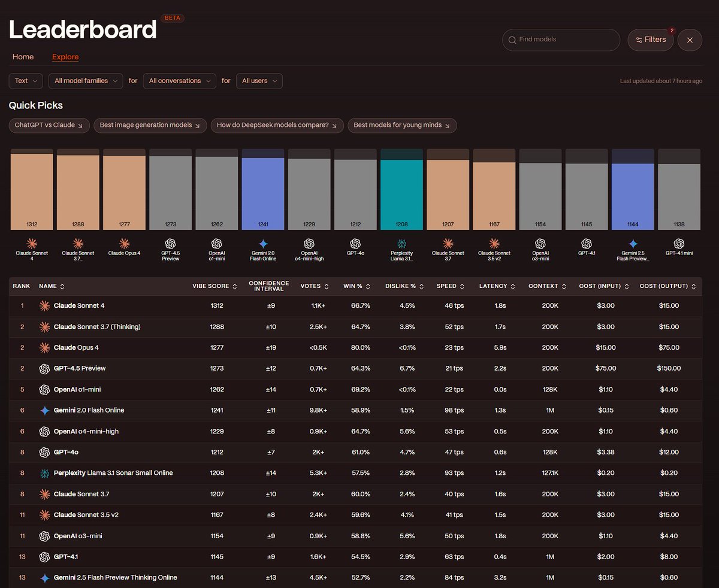
Task: Open the All conversations dropdown
Action: pyautogui.click(x=180, y=81)
